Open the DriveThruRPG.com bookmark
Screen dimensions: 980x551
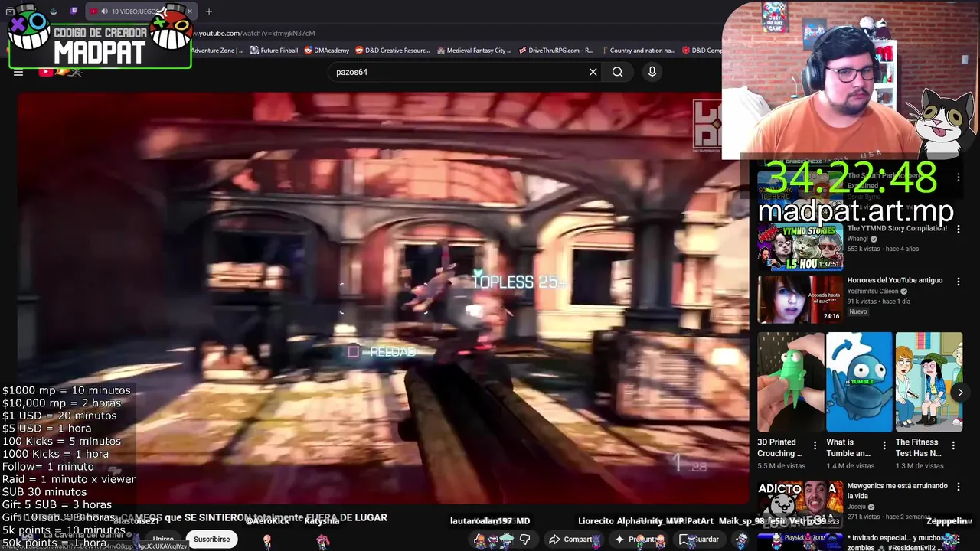[x=556, y=51]
